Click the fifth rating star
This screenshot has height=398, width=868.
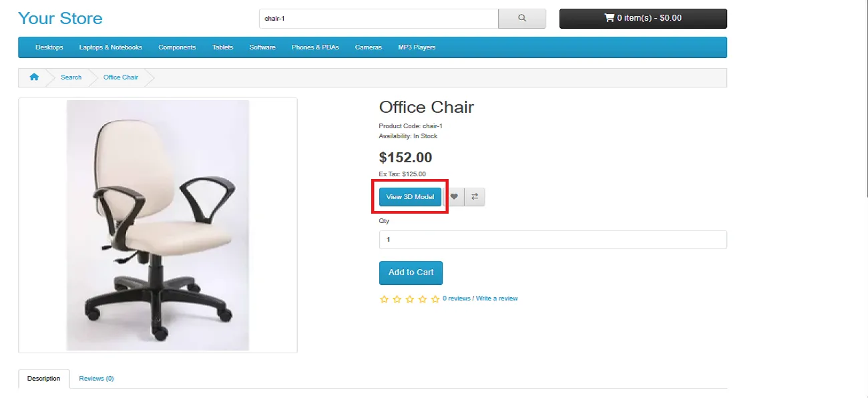click(x=435, y=299)
